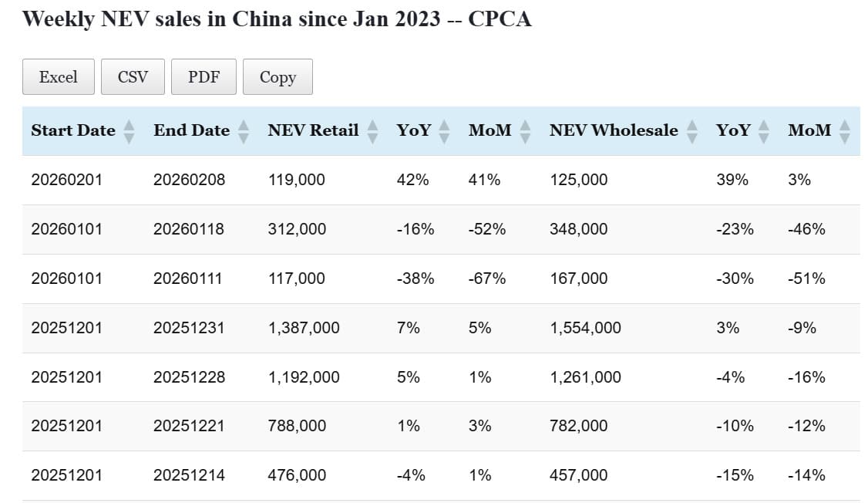The image size is (868, 503).
Task: Click sort arrows beside first MoM column
Action: [525, 131]
